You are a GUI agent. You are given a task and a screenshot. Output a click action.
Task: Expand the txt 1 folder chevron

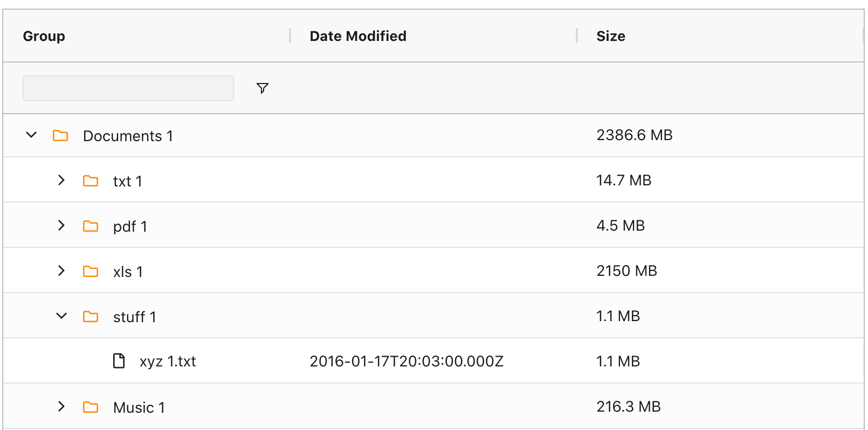click(61, 180)
